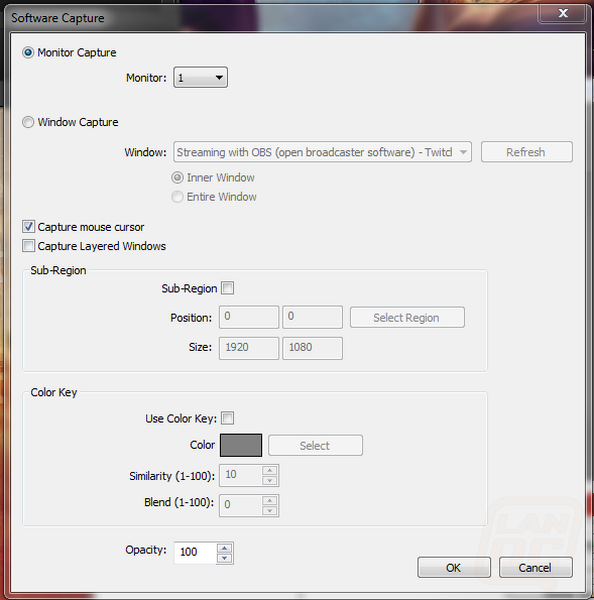594x600 pixels.
Task: Dismiss dialog with Cancel button
Action: click(x=535, y=567)
